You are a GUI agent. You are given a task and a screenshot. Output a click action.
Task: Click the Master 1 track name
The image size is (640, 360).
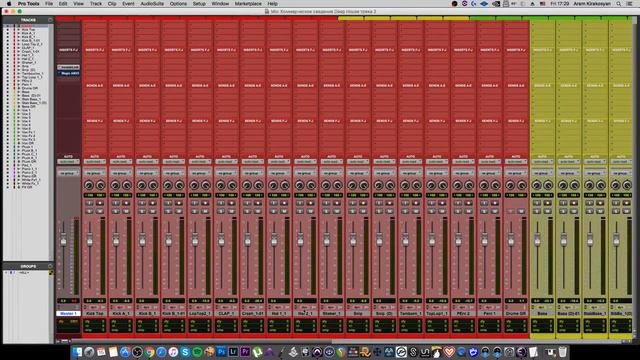click(68, 313)
